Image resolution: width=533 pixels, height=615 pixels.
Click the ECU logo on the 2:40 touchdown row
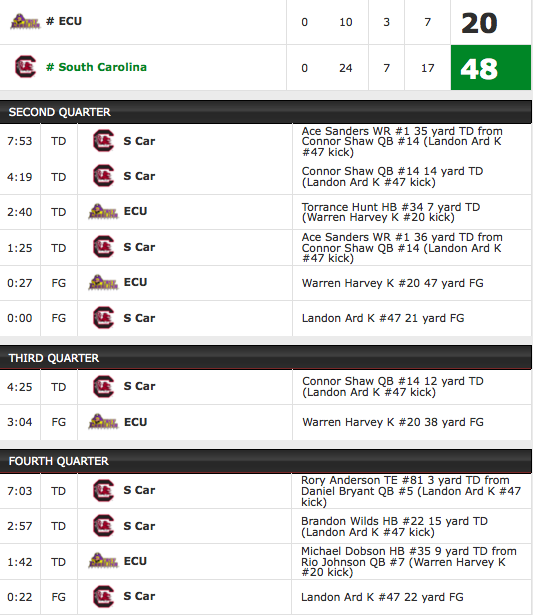coord(103,211)
